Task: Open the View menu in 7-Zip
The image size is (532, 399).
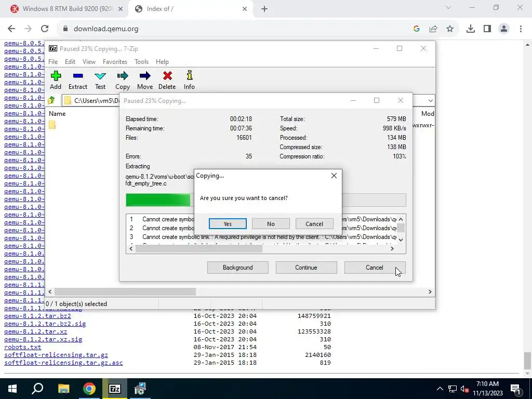Action: point(89,62)
